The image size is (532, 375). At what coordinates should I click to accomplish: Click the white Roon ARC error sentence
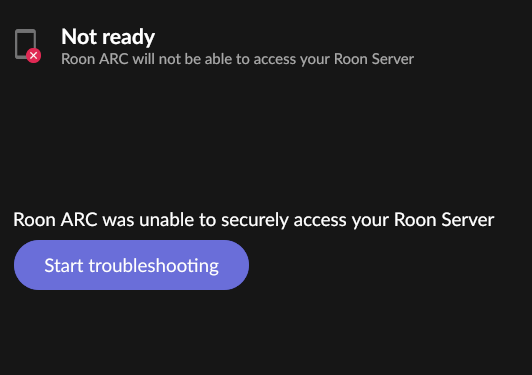tap(253, 220)
